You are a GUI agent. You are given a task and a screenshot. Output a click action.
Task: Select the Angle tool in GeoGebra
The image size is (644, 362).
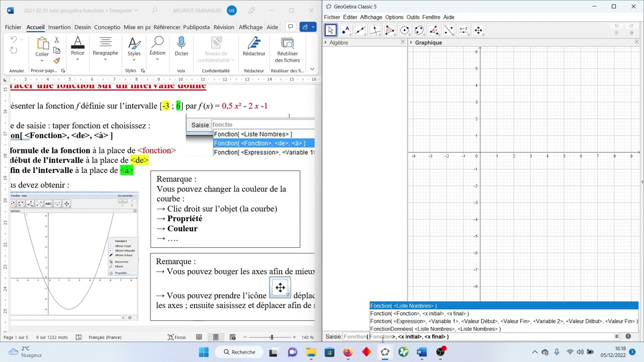tap(434, 30)
